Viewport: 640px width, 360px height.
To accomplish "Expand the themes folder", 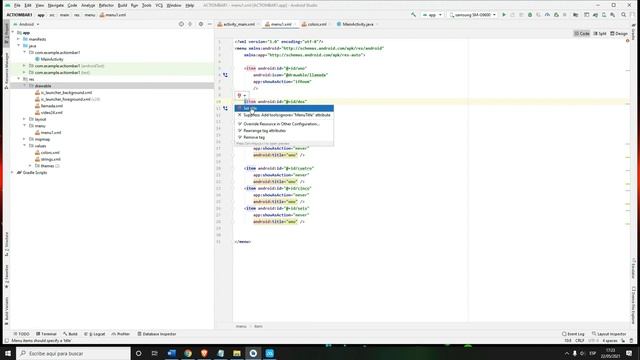I will coord(30,166).
